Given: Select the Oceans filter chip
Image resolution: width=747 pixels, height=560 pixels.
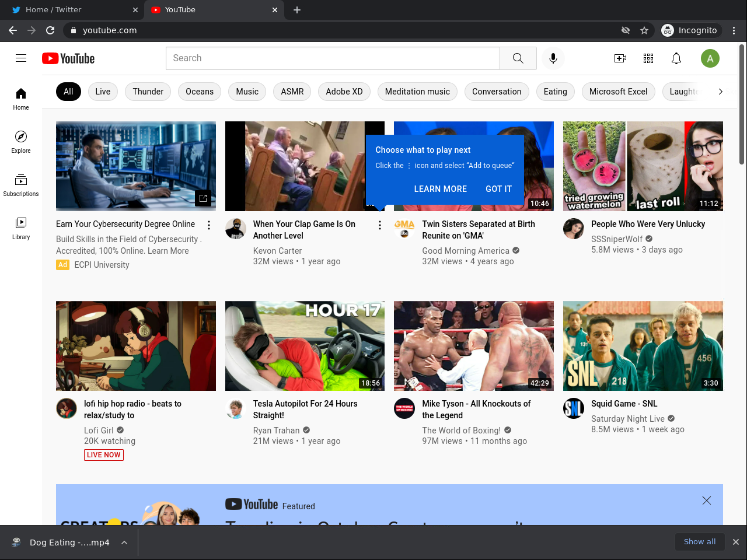Looking at the screenshot, I should (200, 92).
